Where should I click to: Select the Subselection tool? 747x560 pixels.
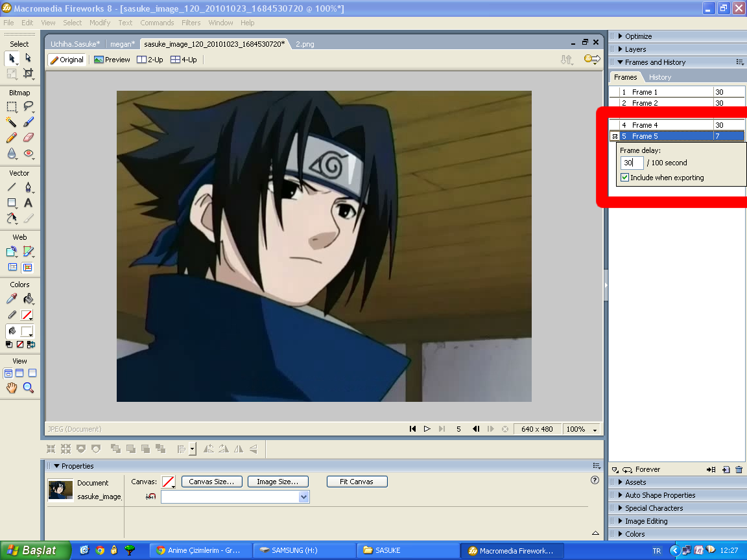pos(28,58)
